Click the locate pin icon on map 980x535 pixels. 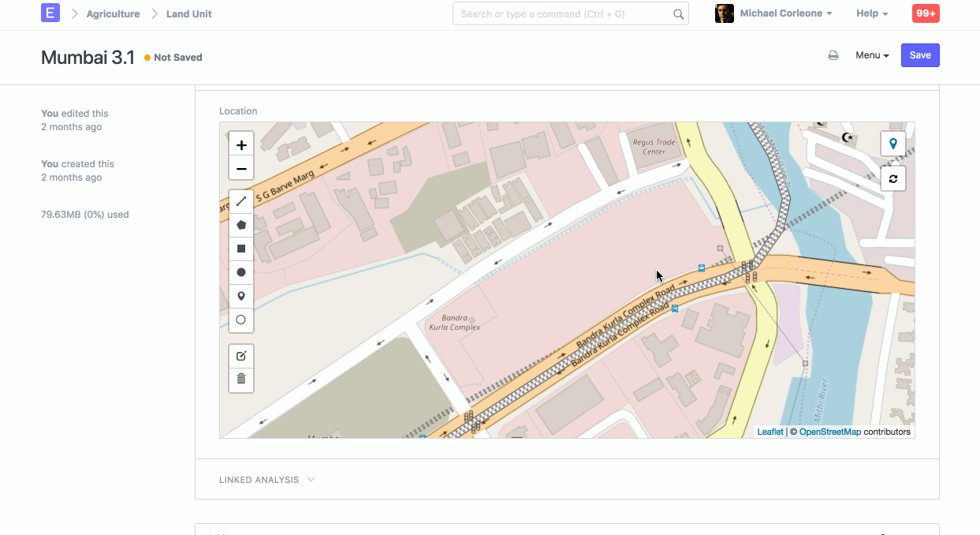click(x=892, y=144)
